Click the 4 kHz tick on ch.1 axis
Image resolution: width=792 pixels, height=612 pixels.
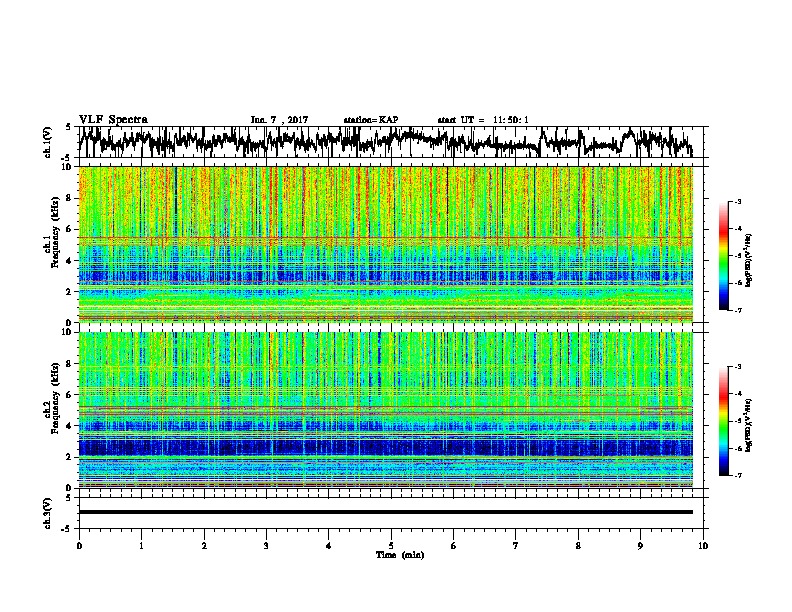[69, 261]
